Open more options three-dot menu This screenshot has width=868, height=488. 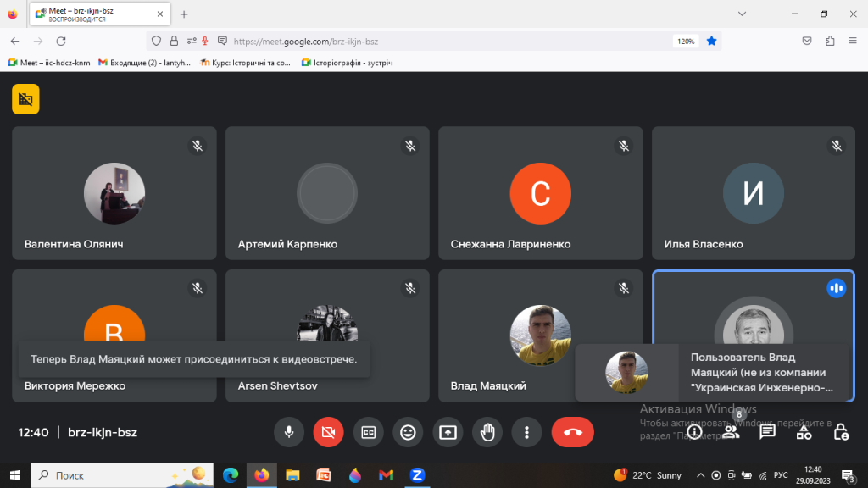pos(526,432)
